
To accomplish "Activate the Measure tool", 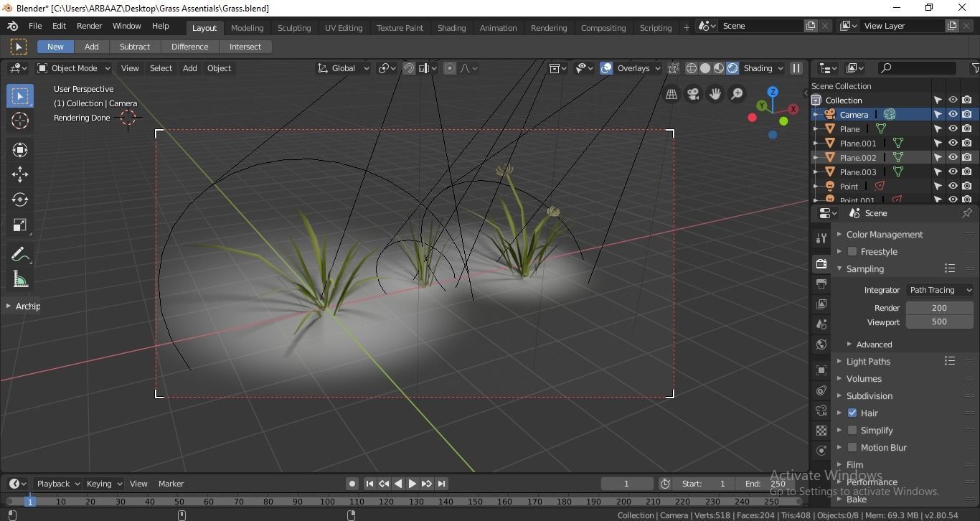I will pos(20,280).
